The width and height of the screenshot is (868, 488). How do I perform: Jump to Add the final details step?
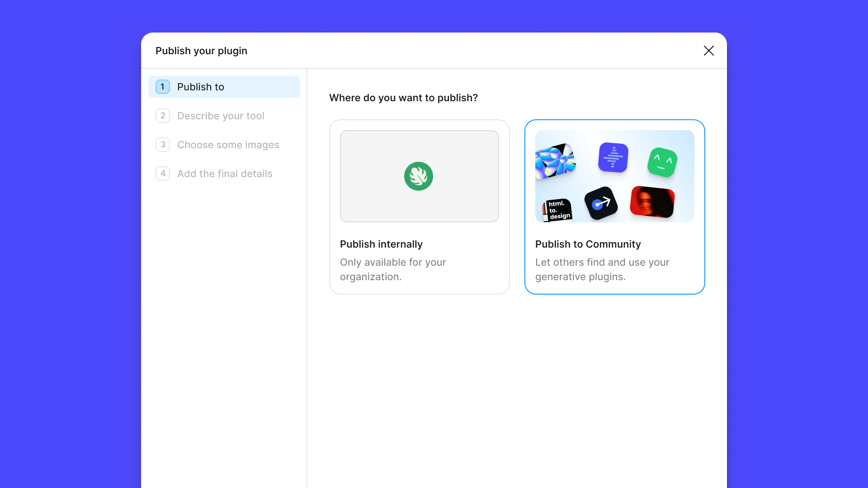[x=224, y=174]
